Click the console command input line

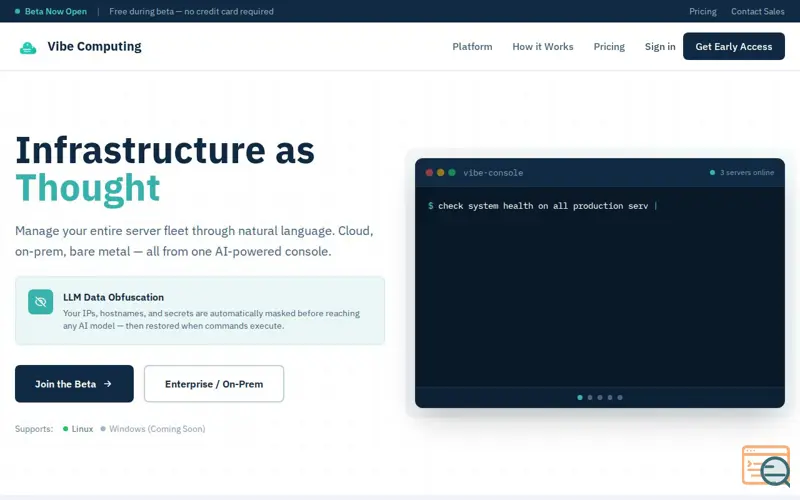tap(543, 206)
